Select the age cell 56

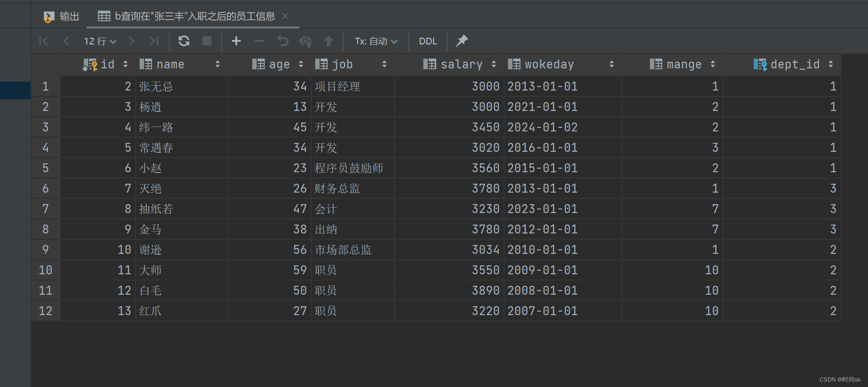[270, 250]
